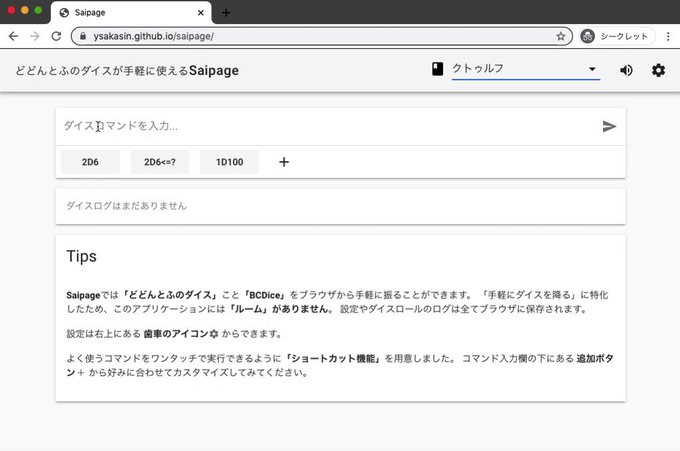Viewport: 680px width, 451px height.
Task: Click the bold 「BCDice」 text
Action: click(x=265, y=295)
